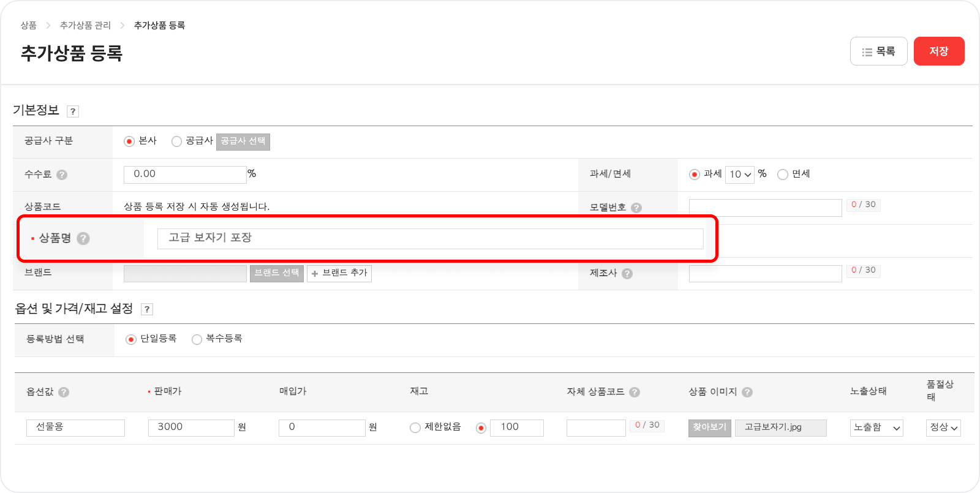Click the 브랜드 선택 button
Image resolution: width=980 pixels, height=493 pixels.
pyautogui.click(x=277, y=273)
